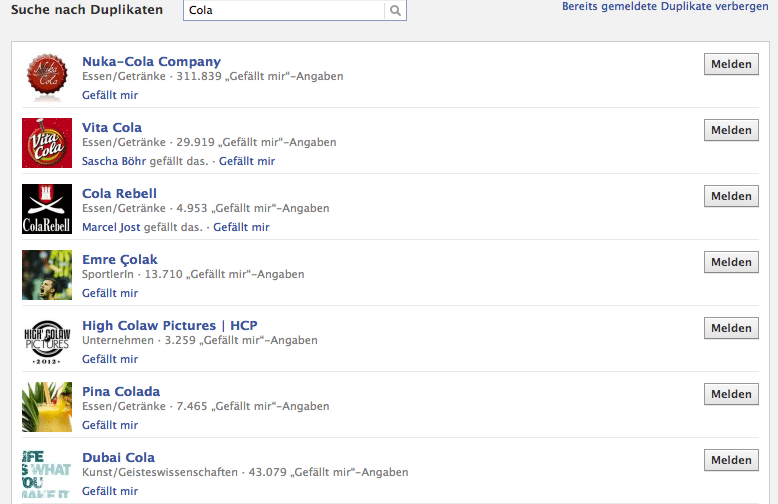Viewport: 778px width, 504px height.
Task: Like Dubai Cola via Gefällt mir
Action: (x=110, y=491)
